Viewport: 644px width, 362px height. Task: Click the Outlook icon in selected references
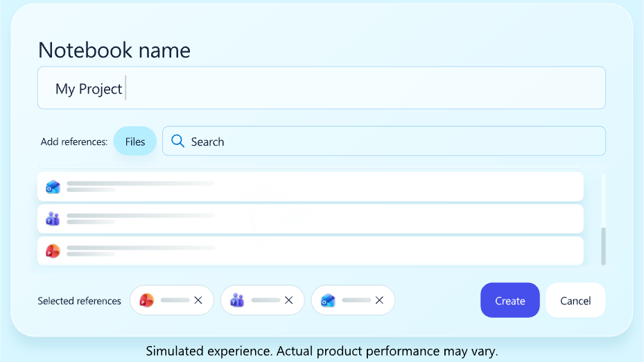pyautogui.click(x=328, y=300)
